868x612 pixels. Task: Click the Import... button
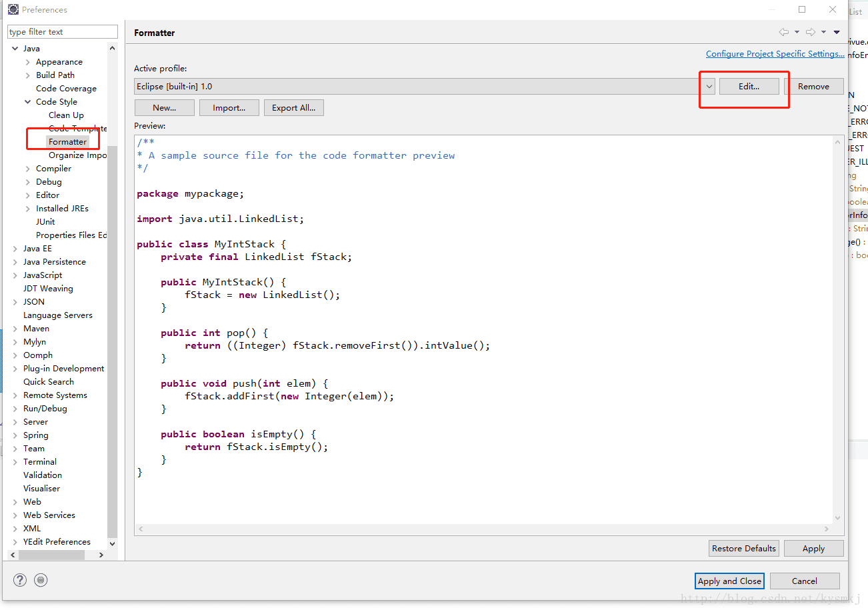[229, 107]
